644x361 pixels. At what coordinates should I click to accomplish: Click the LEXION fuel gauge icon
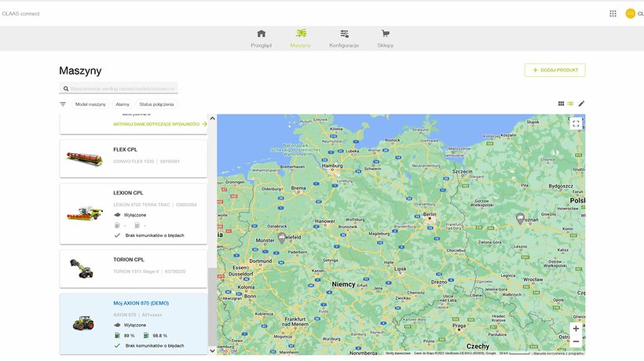[117, 225]
